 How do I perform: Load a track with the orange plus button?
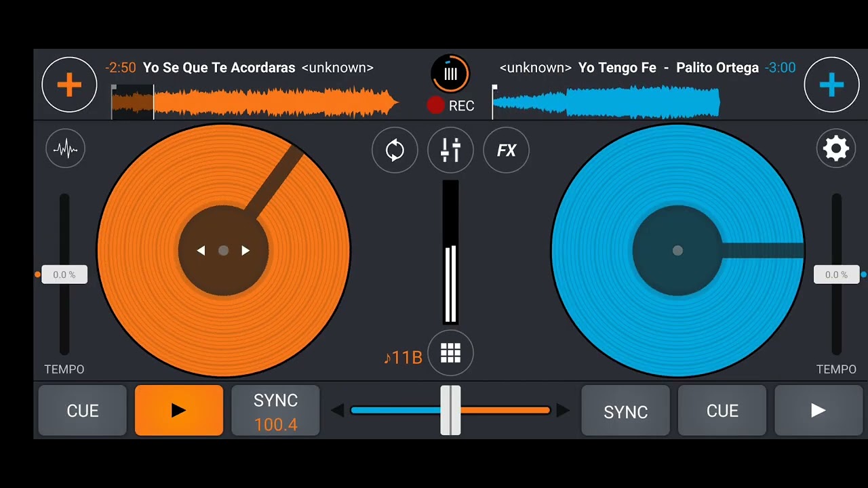(69, 85)
